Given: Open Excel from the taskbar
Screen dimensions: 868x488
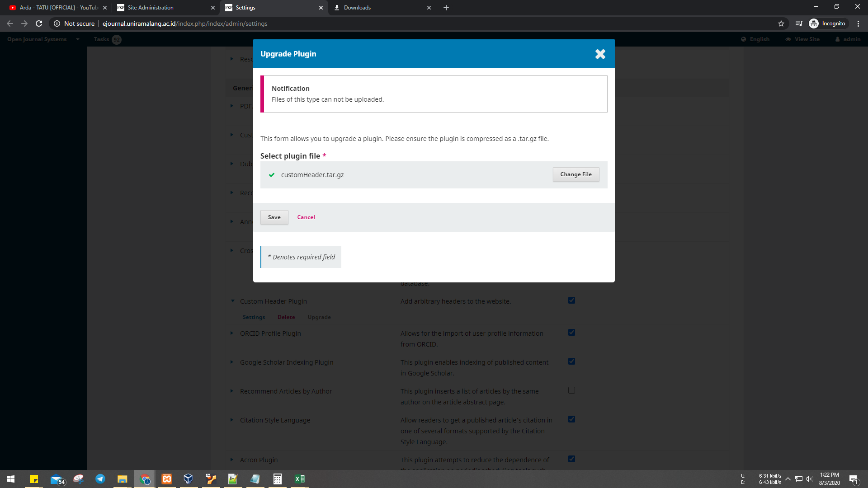Looking at the screenshot, I should (299, 479).
